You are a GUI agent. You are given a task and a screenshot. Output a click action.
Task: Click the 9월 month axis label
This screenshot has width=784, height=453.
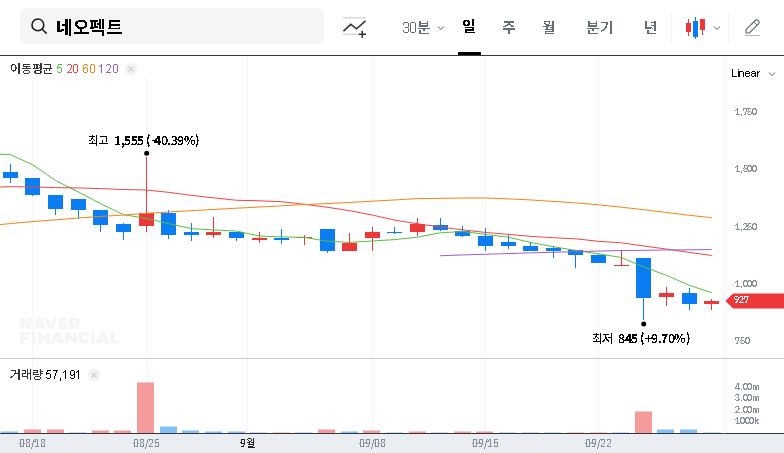(x=247, y=443)
